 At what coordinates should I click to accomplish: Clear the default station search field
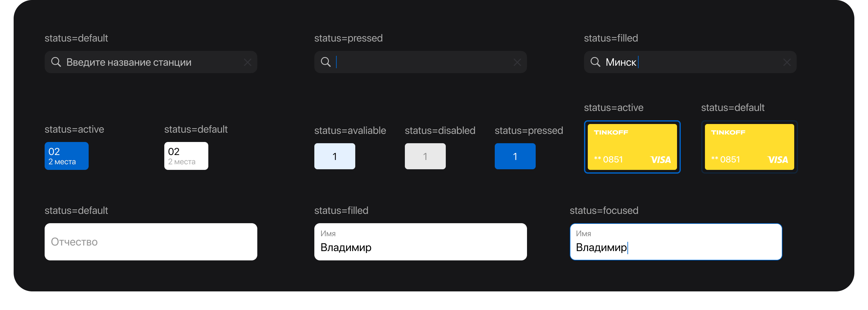pos(248,62)
